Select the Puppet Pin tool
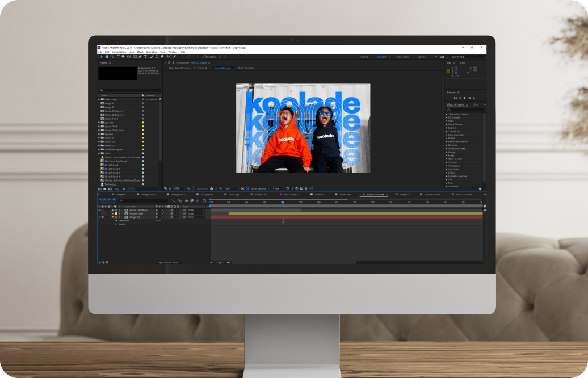Screen dimensions: 588x378 click(x=175, y=57)
